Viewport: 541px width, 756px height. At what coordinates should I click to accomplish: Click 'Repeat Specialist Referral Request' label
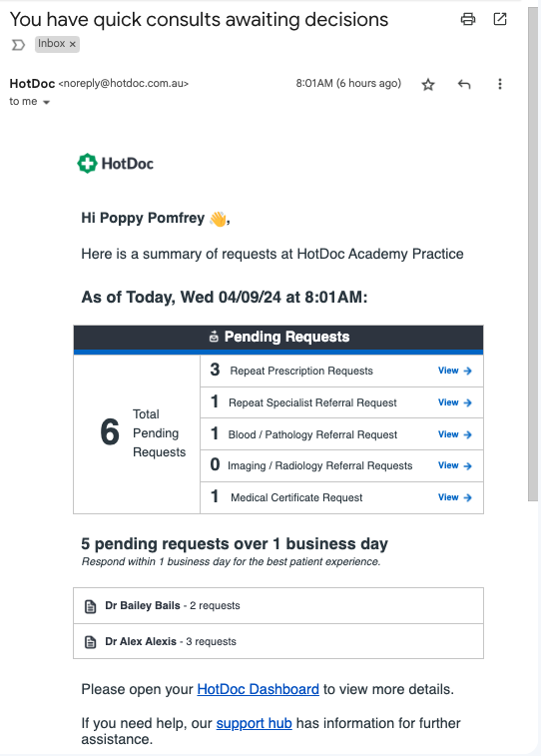[x=312, y=402]
